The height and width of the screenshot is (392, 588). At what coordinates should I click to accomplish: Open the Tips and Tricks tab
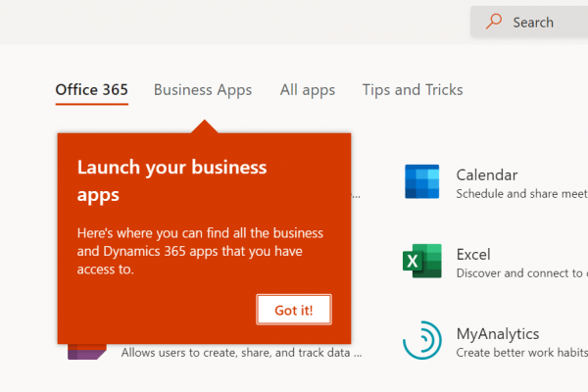tap(413, 90)
